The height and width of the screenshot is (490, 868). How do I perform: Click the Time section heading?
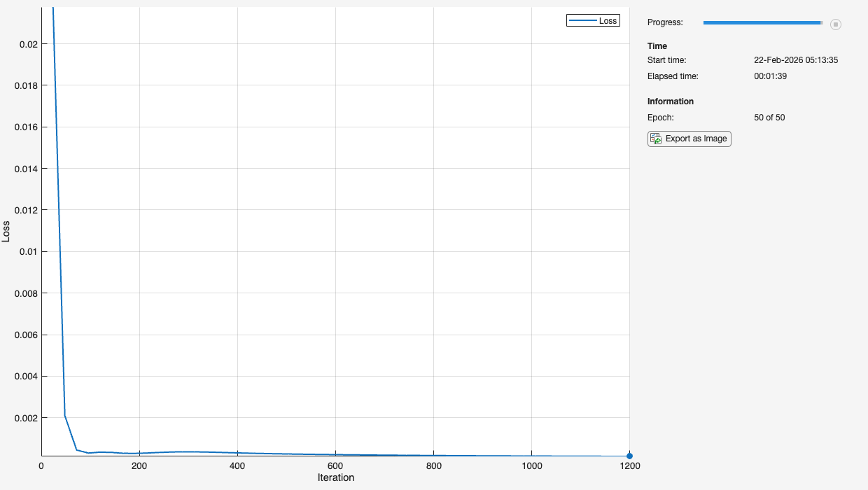tap(657, 46)
